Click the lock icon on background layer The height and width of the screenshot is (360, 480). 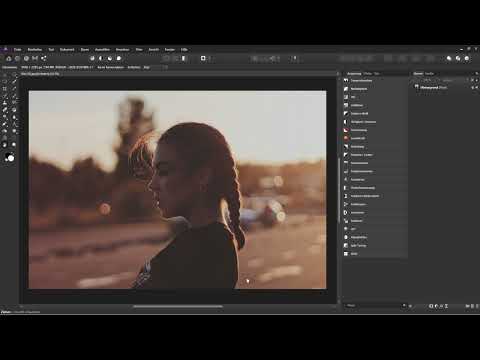point(472,87)
